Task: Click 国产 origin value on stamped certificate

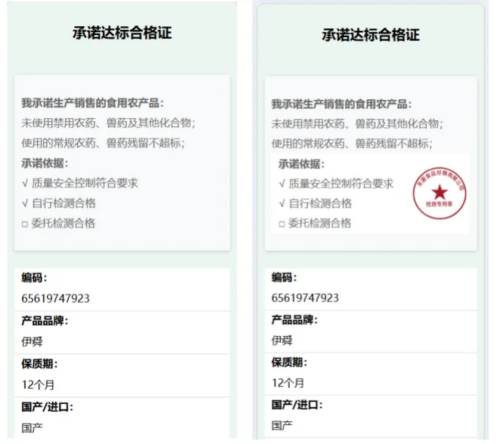Action: click(x=282, y=425)
